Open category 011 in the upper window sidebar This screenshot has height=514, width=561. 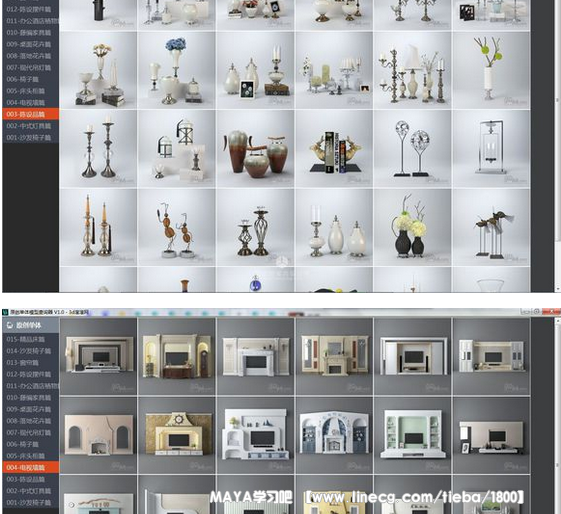coord(31,21)
